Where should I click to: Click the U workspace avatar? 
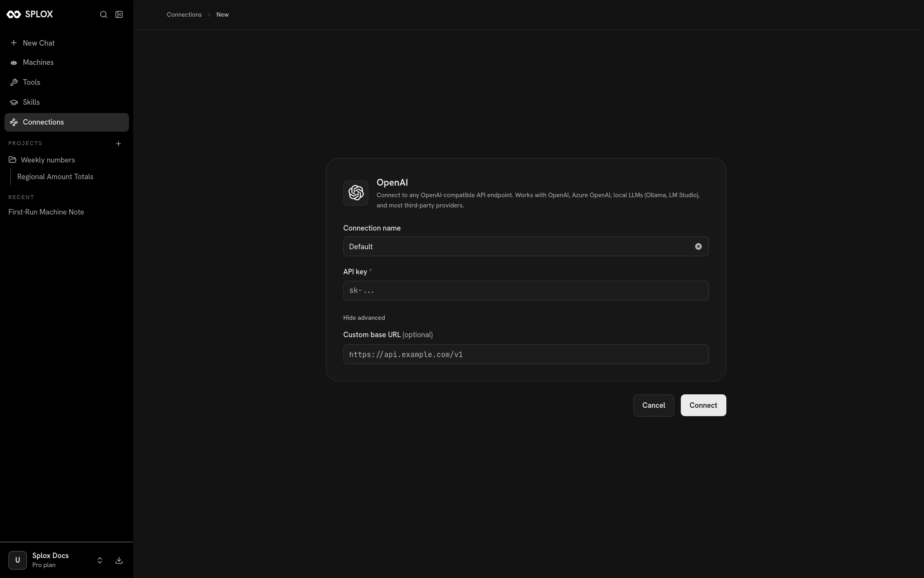coord(18,560)
